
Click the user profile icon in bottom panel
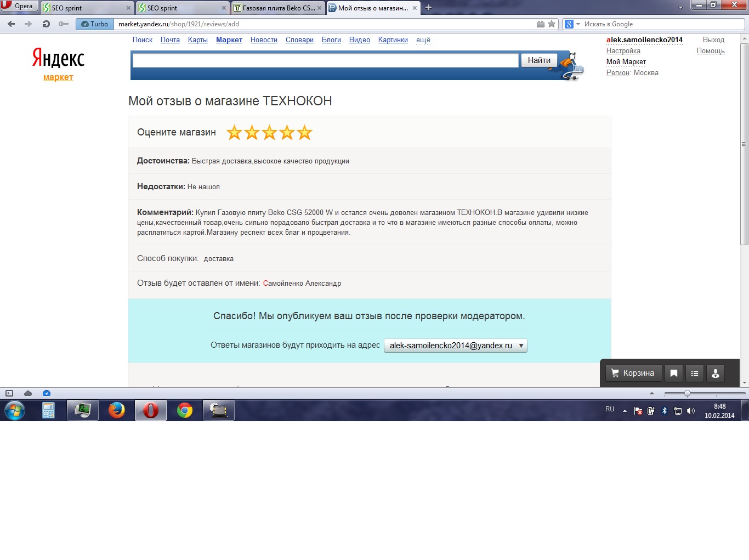pos(716,373)
